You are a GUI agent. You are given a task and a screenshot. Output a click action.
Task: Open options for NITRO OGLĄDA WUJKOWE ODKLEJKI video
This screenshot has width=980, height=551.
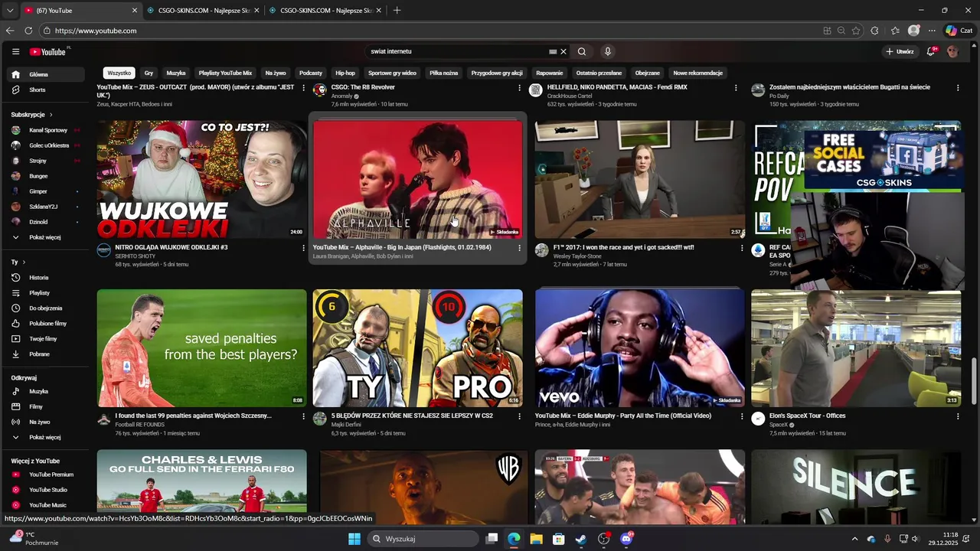[303, 248]
